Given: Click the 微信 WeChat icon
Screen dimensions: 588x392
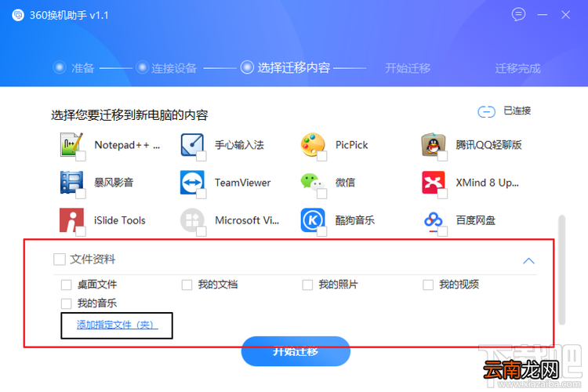Looking at the screenshot, I should pos(311,182).
